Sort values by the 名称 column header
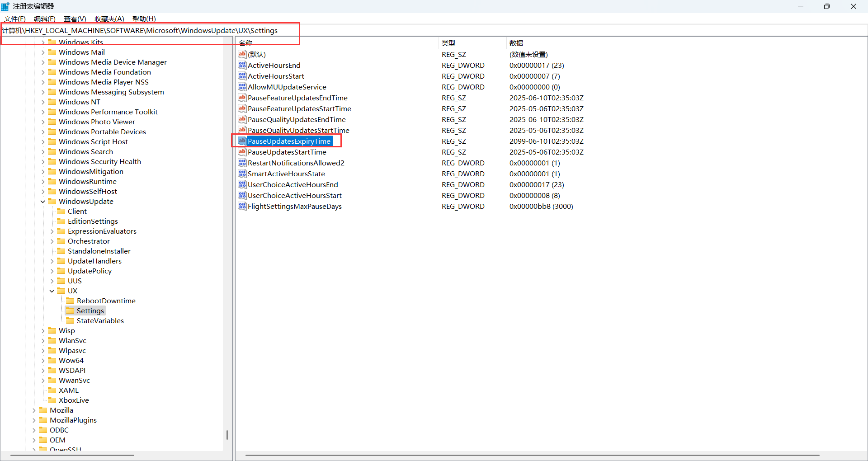The width and height of the screenshot is (868, 461). [337, 43]
